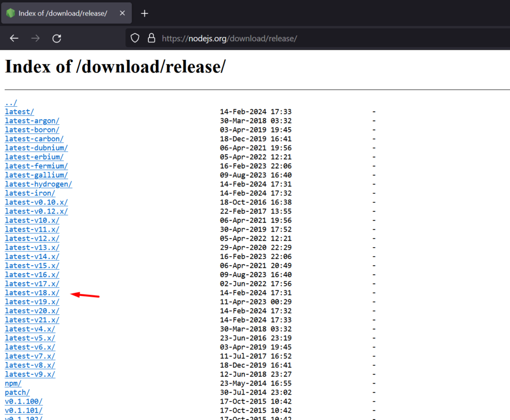The height and width of the screenshot is (420, 510).
Task: Click the date 11-Apr-2023 00:29
Action: click(255, 302)
